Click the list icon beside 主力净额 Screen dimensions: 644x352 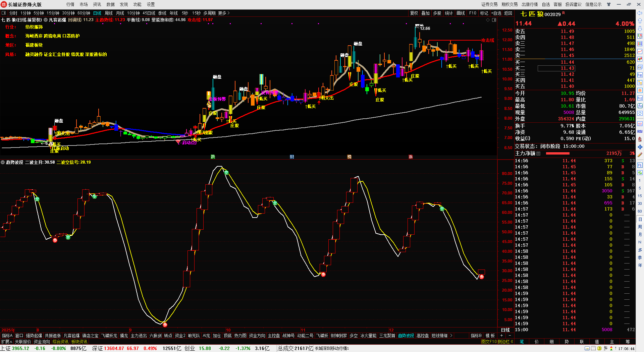pyautogui.click(x=538, y=154)
